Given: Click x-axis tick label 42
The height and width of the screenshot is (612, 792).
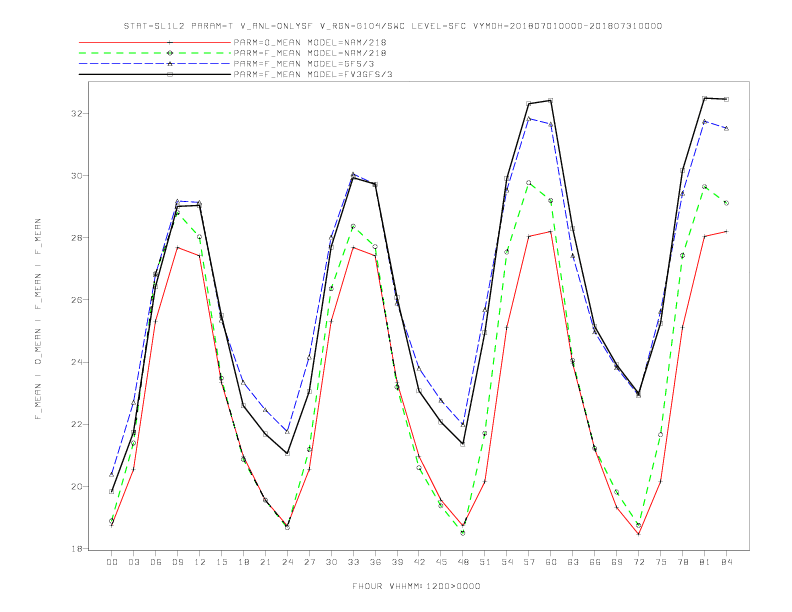Looking at the screenshot, I should (x=419, y=562).
